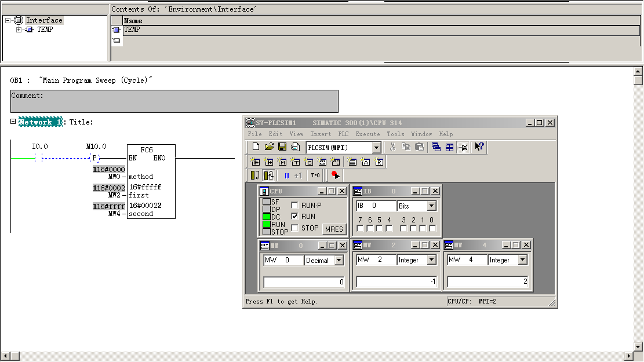Open the Decimal format dropdown for MW 0
The height and width of the screenshot is (362, 644).
pos(339,260)
